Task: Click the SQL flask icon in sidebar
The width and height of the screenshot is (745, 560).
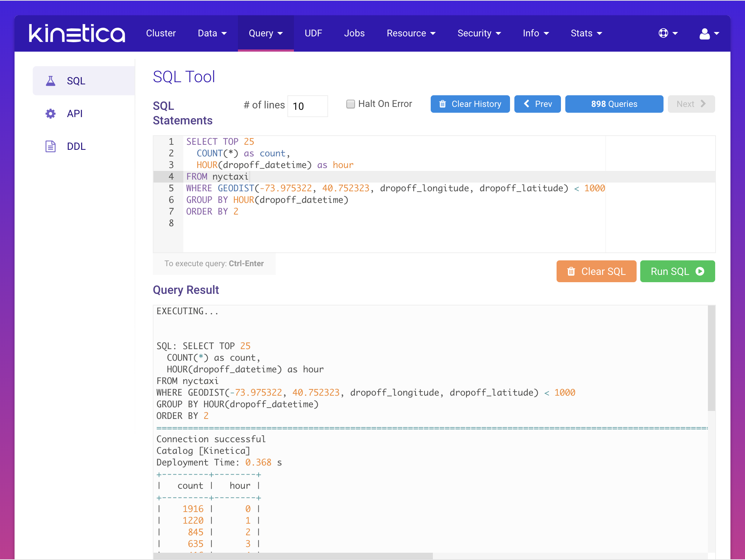Action: tap(51, 81)
